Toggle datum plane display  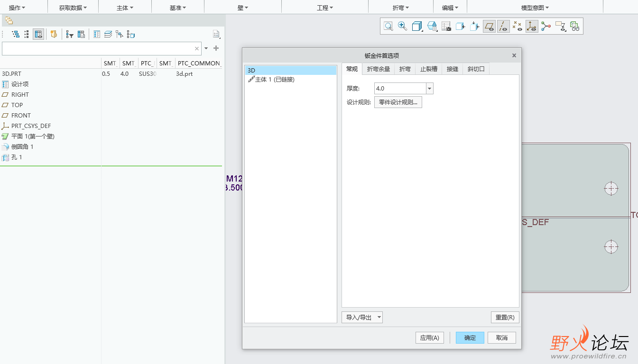489,27
